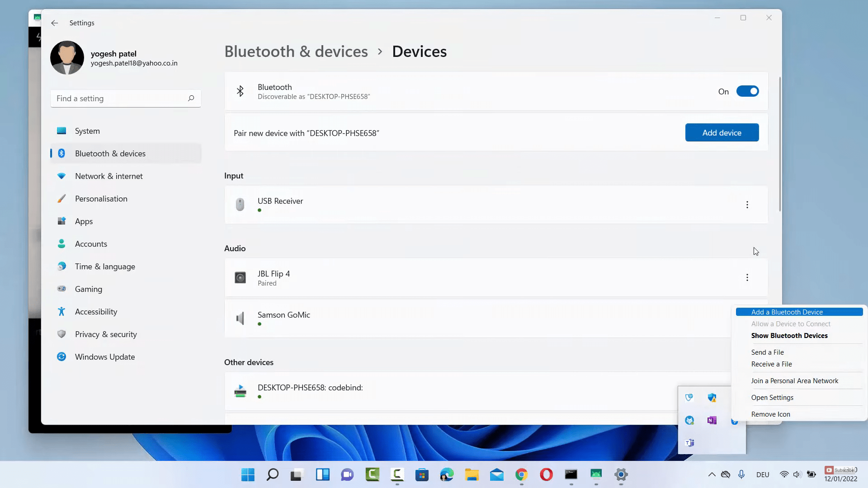Go back using Bluetooth & devices breadcrumb
Screen dimensions: 868x488
(296, 51)
